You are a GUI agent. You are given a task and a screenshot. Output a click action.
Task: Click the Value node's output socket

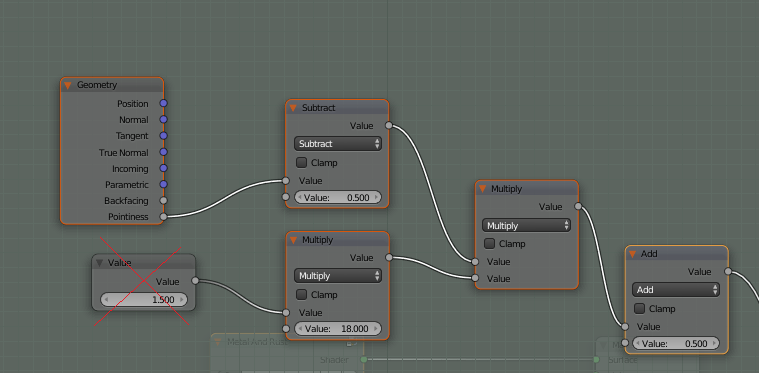195,281
